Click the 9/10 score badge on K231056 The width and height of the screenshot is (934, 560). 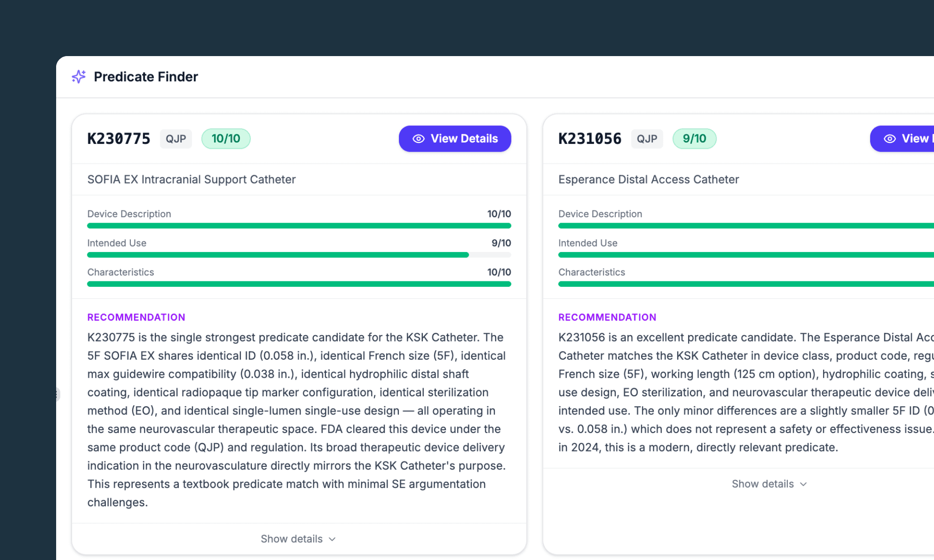(x=695, y=139)
